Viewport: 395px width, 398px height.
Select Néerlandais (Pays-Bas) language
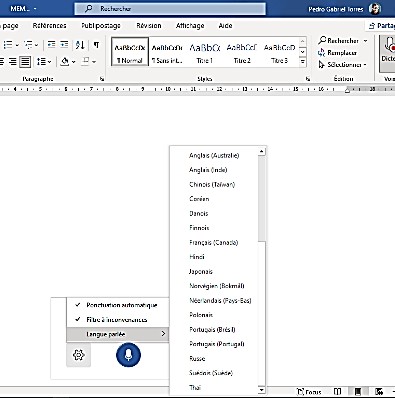pyautogui.click(x=220, y=300)
